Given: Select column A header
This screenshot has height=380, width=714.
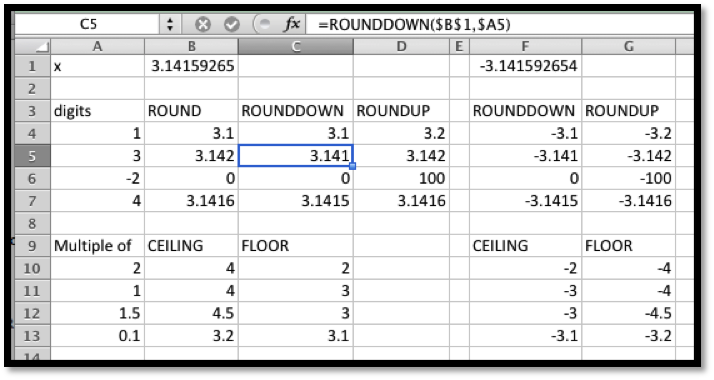Looking at the screenshot, I should (x=97, y=46).
